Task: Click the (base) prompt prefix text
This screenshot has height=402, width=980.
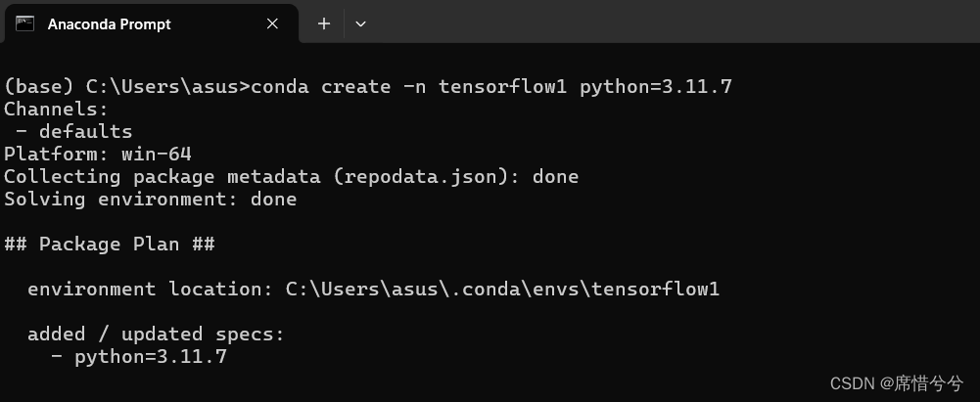Action: point(39,86)
